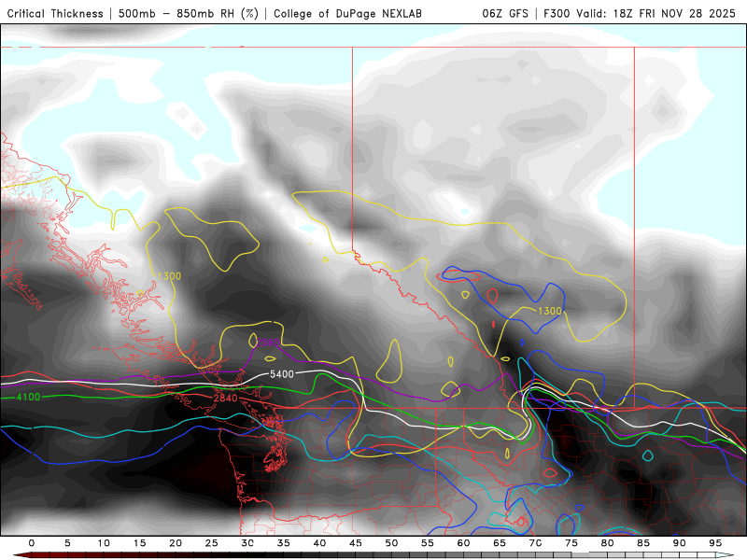This screenshot has width=747, height=560.
Task: Click the 75 value on the colorbar scale
Action: click(571, 543)
